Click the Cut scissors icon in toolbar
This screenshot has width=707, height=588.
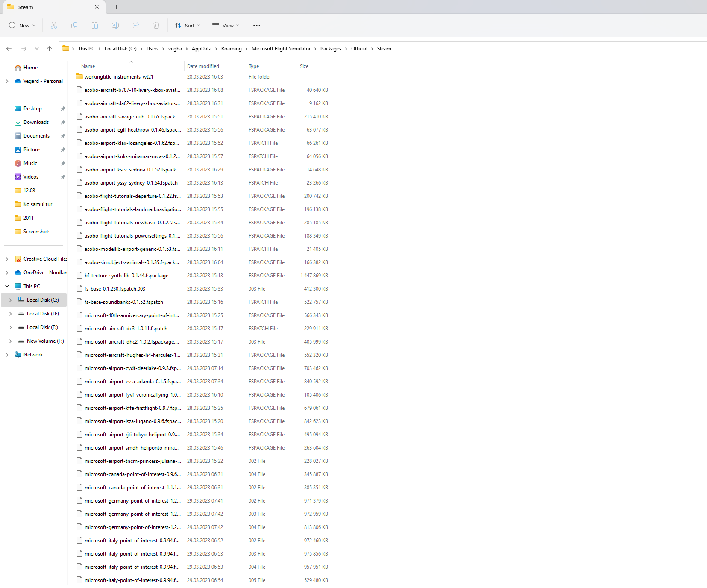point(54,26)
